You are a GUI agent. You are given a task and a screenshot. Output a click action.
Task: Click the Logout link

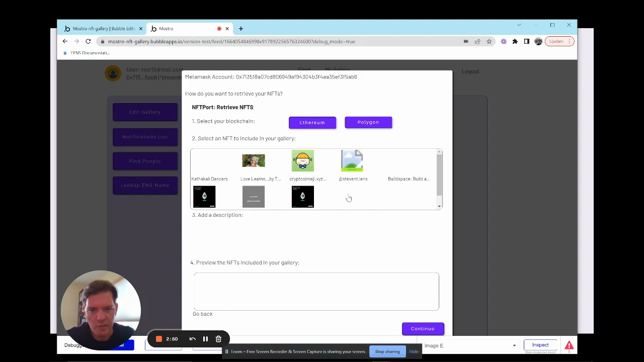click(x=470, y=71)
